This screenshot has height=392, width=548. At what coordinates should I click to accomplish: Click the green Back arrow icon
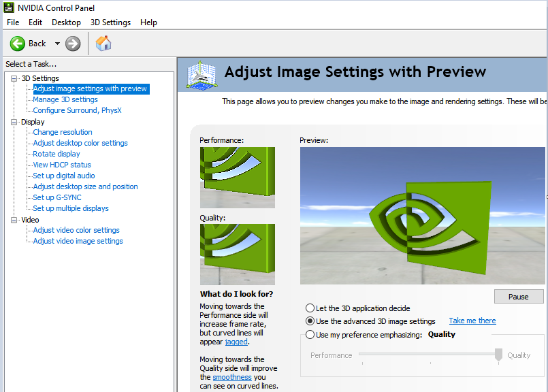coord(17,44)
